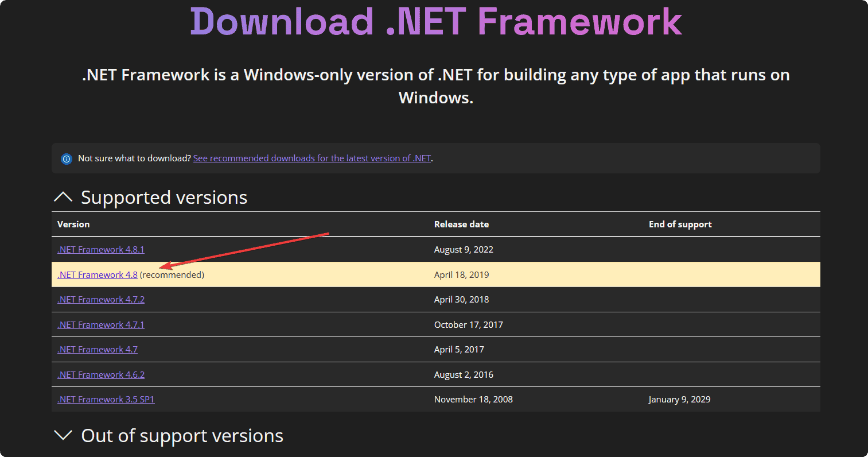
Task: Open the .NET Framework 3.5 SP1 page
Action: click(x=106, y=399)
